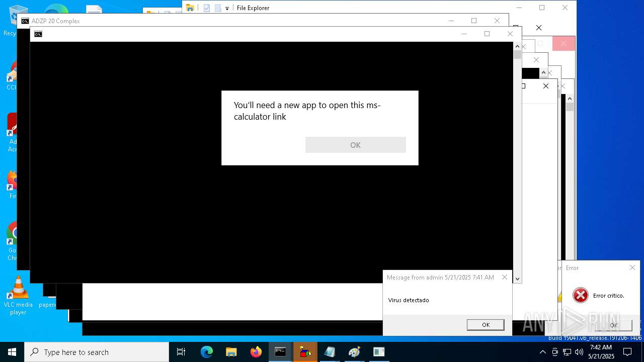Close the 'Message from admin' popup
This screenshot has width=644, height=362.
[x=505, y=277]
